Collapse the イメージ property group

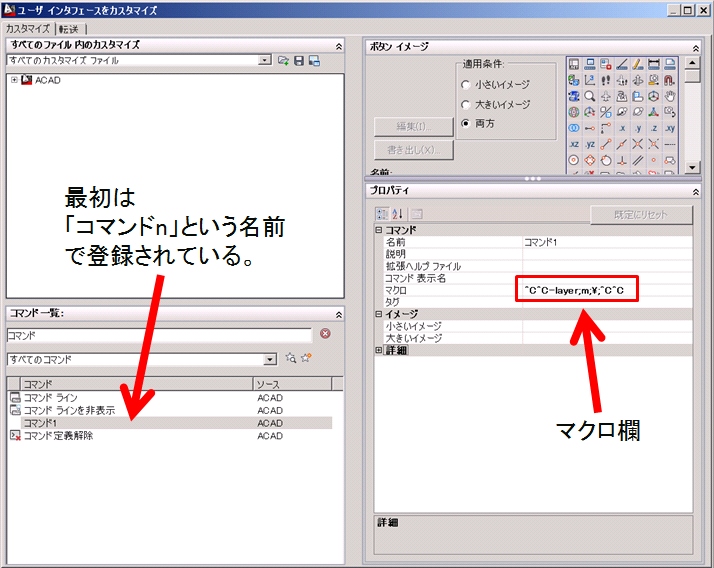(x=379, y=314)
